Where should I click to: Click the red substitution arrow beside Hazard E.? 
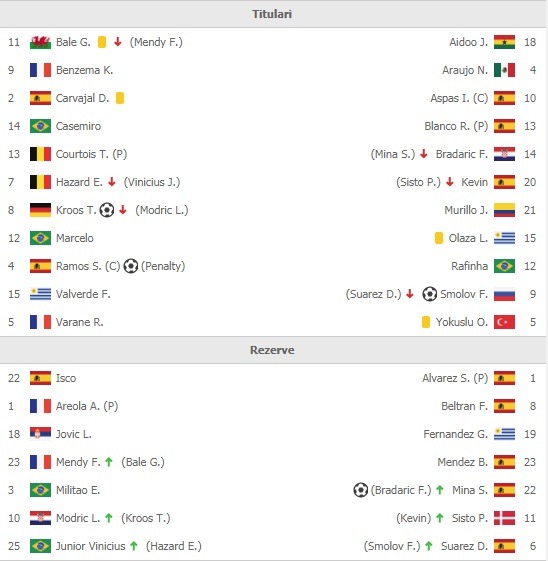pos(112,182)
